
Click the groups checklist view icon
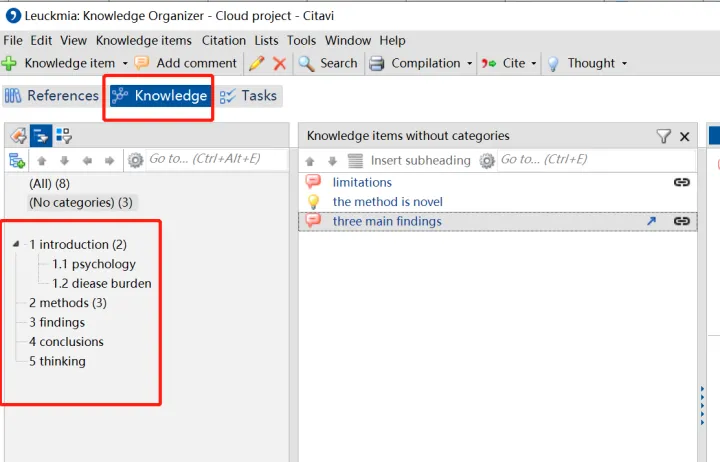pos(64,136)
